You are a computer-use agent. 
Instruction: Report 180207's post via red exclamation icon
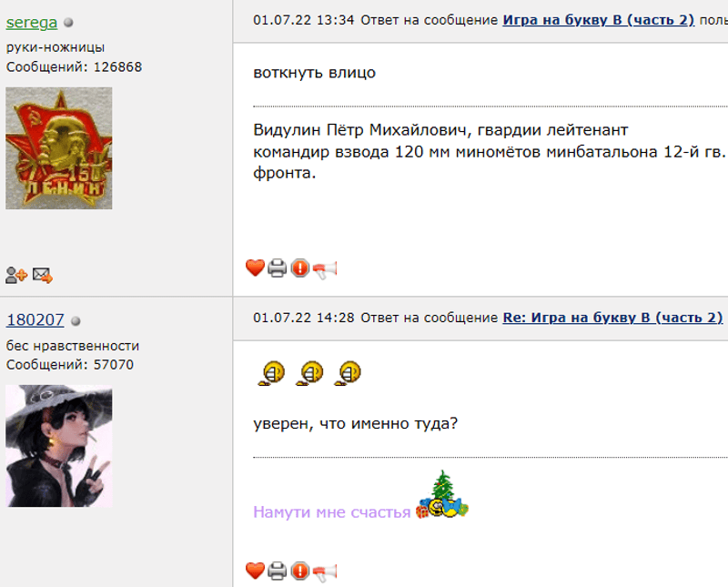(300, 571)
